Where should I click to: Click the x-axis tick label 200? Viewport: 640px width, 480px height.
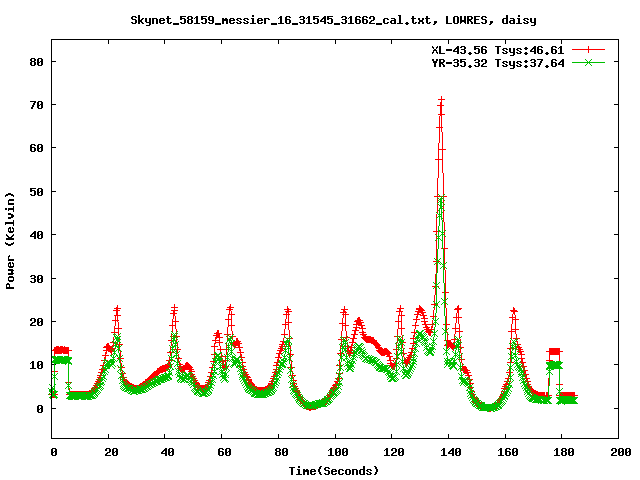click(621, 452)
